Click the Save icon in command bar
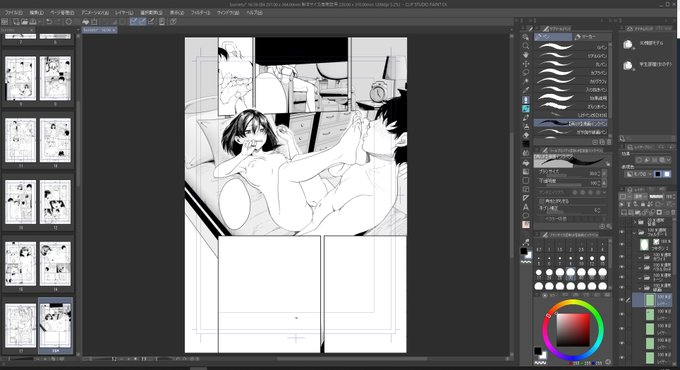The width and height of the screenshot is (680, 370). [33, 21]
